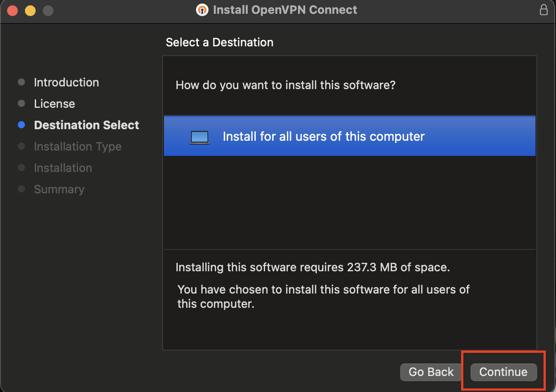Click the lock icon in title bar

click(544, 10)
